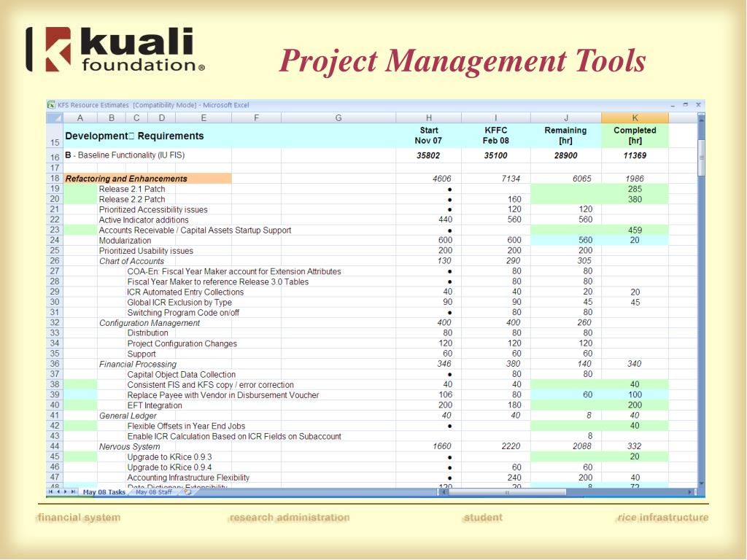
Task: Select column G header
Action: click(338, 117)
